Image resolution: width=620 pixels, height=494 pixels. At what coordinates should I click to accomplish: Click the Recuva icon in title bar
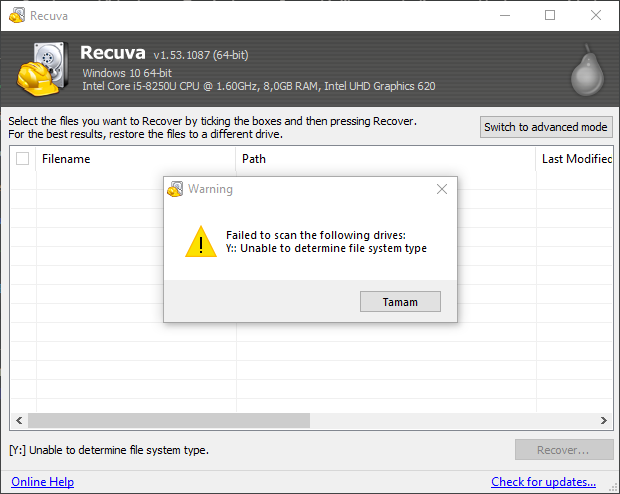coord(16,16)
